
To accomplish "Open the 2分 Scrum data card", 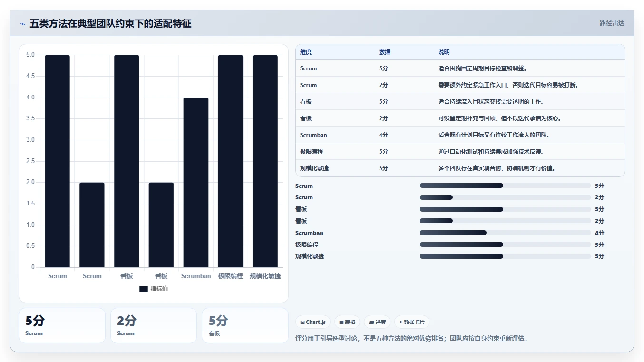I will click(154, 325).
